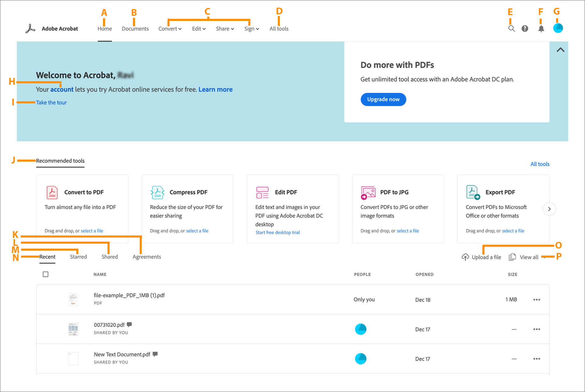This screenshot has height=392, width=585.
Task: Switch to the Shared tab
Action: (110, 257)
